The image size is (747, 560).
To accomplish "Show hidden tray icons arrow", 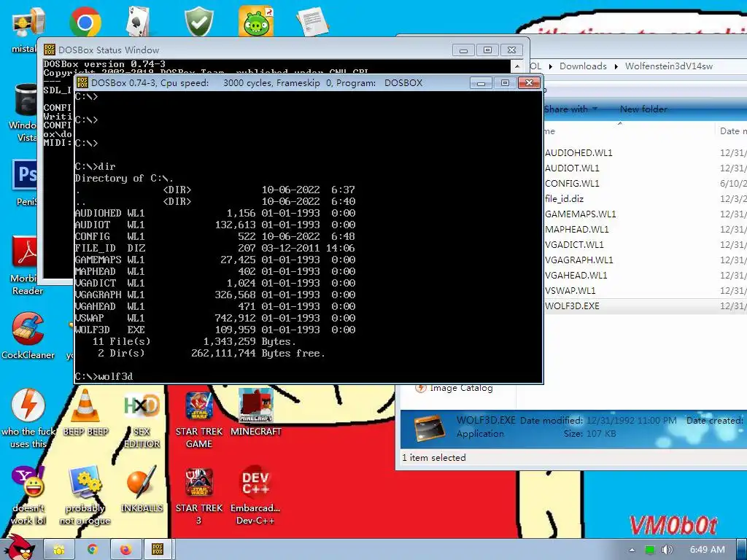I will coord(632,550).
